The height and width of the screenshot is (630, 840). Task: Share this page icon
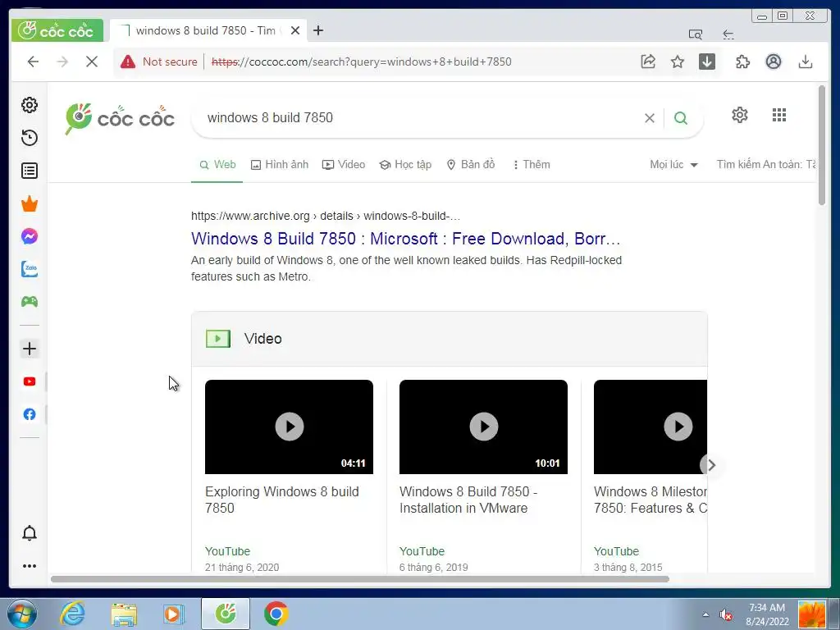648,62
